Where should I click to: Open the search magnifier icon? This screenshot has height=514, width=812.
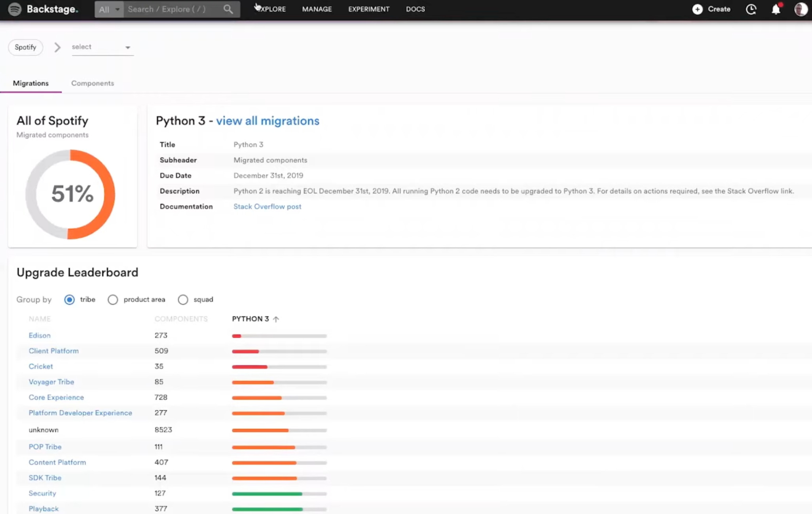point(228,9)
